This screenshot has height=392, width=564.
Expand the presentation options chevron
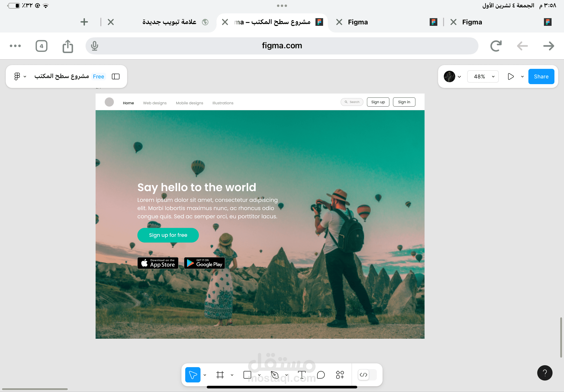(x=522, y=77)
